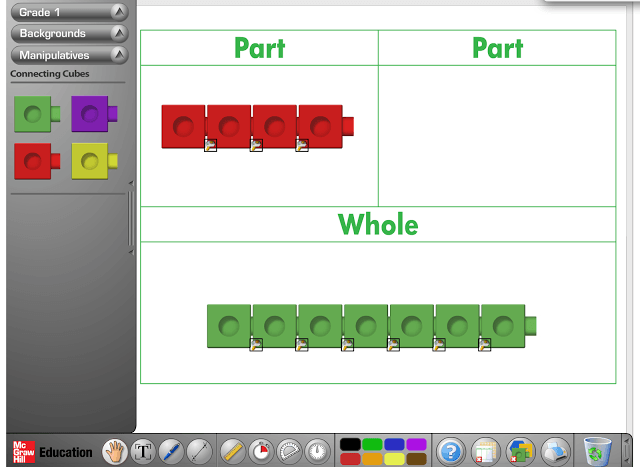The width and height of the screenshot is (640, 467).
Task: Click the recycle trash bin
Action: coord(597,451)
